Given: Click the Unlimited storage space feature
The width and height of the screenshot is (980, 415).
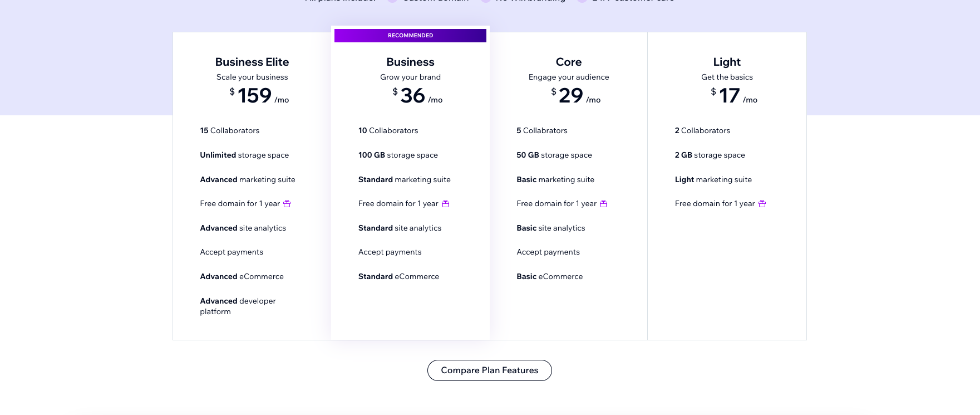Looking at the screenshot, I should pos(244,155).
